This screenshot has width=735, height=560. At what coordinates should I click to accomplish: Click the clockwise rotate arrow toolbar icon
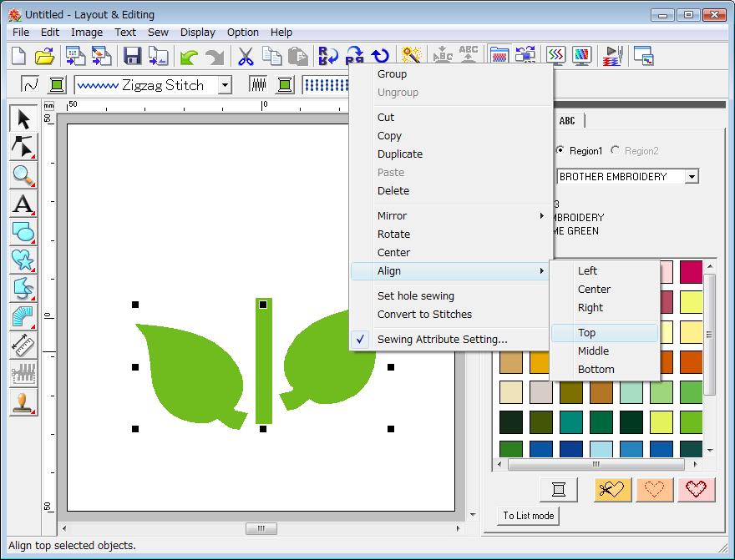[x=380, y=56]
